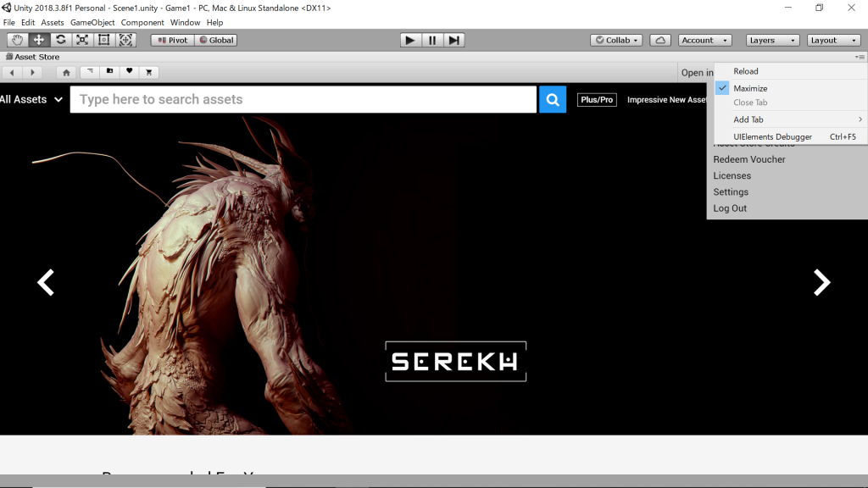The image size is (868, 488).
Task: Toggle the Maximize option
Action: point(791,88)
